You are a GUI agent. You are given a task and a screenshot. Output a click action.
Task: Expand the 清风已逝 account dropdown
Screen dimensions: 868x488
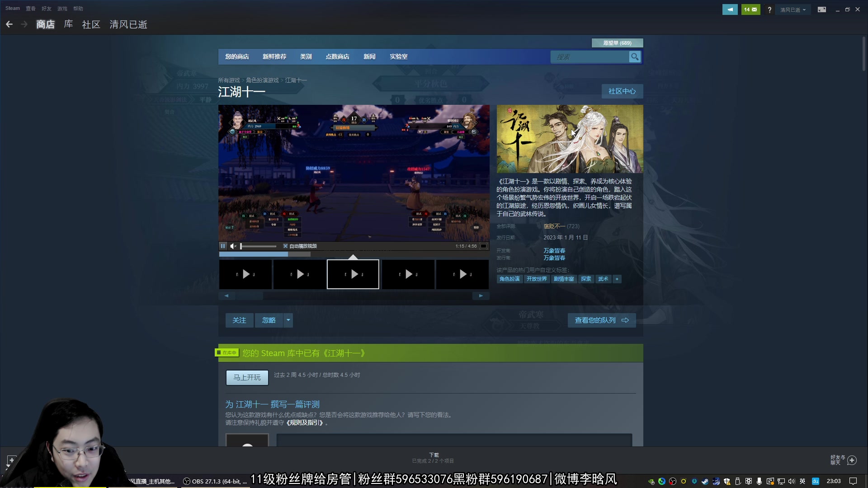793,9
